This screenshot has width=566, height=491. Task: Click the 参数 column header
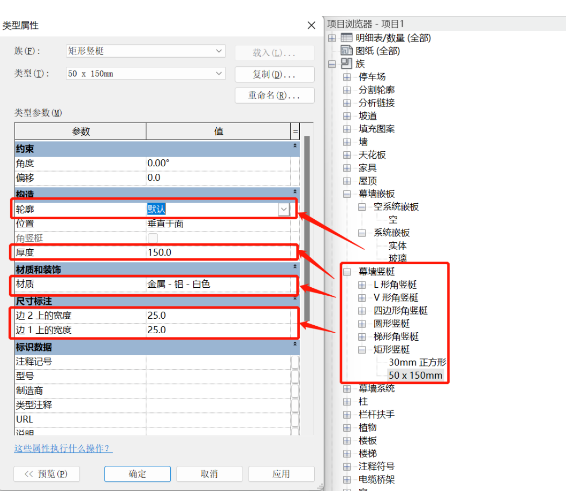(80, 131)
